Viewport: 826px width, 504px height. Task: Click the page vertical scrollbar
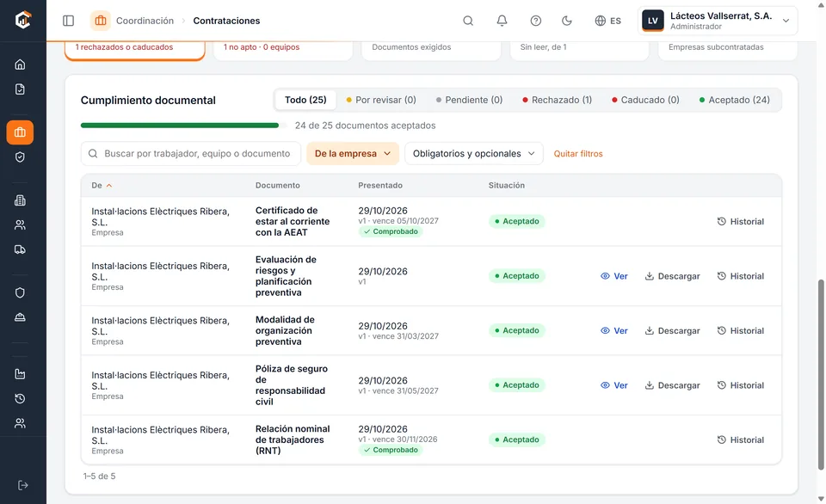(821, 374)
